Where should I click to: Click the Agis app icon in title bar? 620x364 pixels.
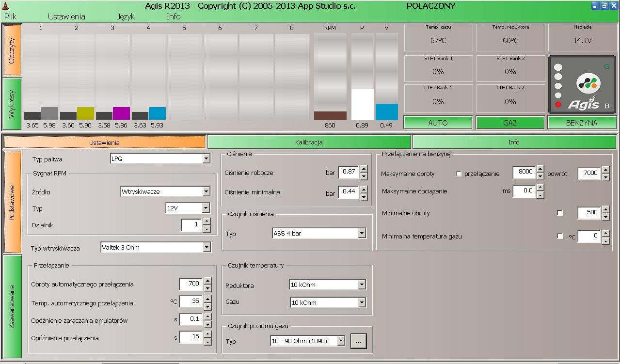click(x=6, y=6)
